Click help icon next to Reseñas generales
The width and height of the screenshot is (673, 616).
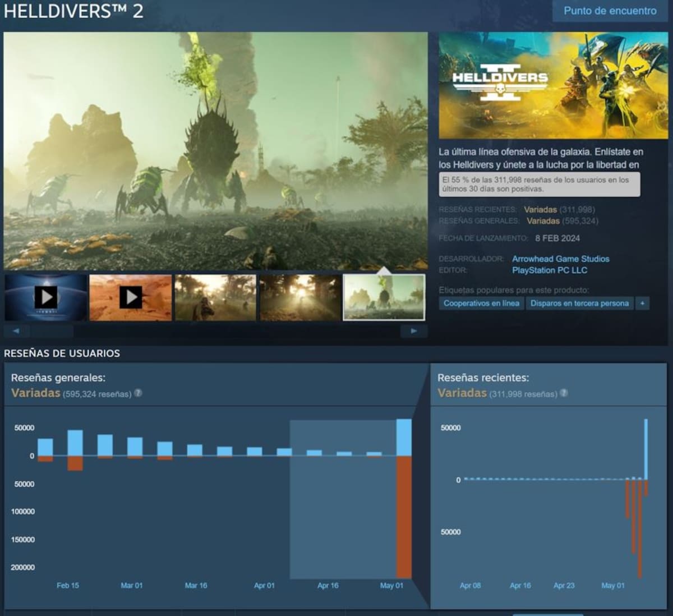click(138, 393)
